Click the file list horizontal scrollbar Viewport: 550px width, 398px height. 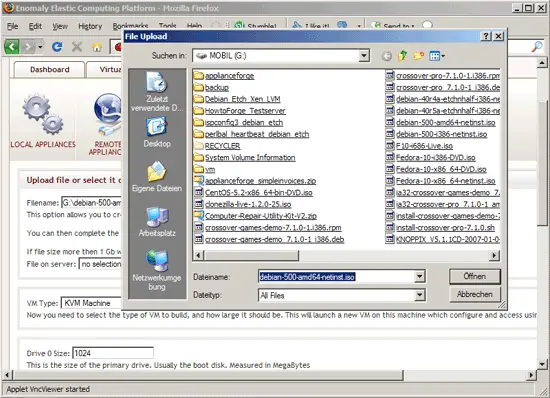point(346,255)
